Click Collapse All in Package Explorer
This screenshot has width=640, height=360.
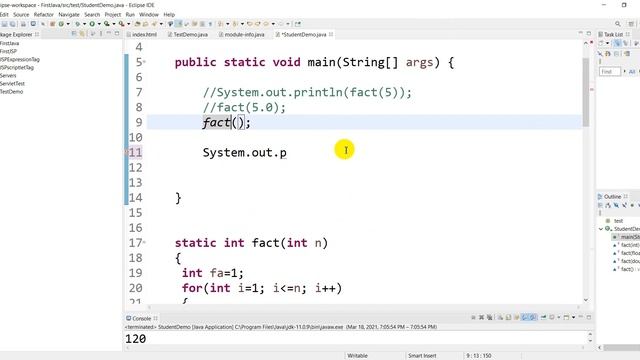tap(74, 34)
